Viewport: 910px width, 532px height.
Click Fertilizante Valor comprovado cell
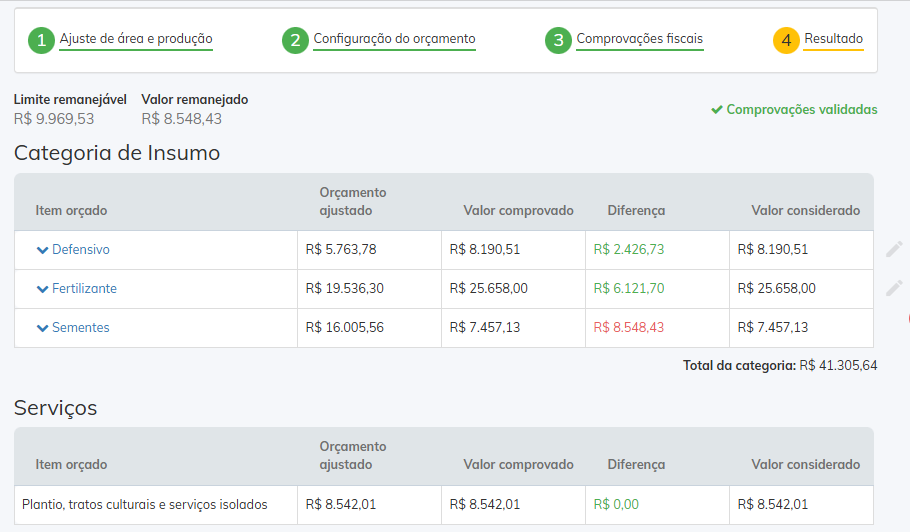489,288
